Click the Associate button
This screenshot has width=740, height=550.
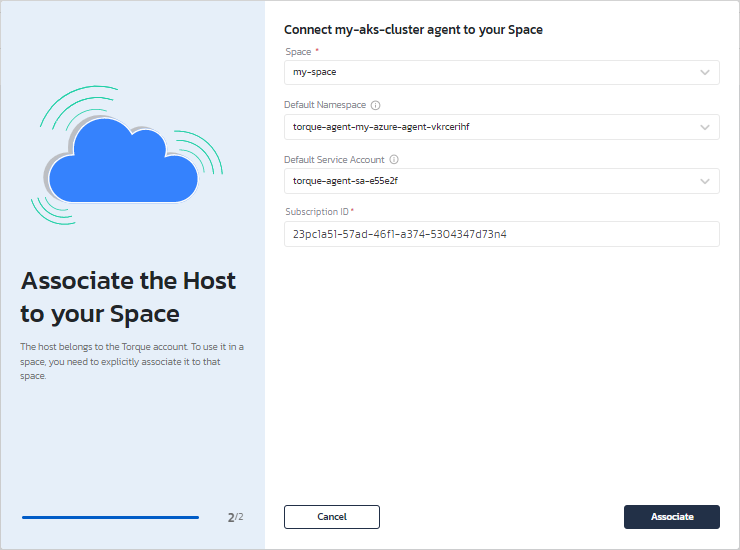[x=671, y=516]
